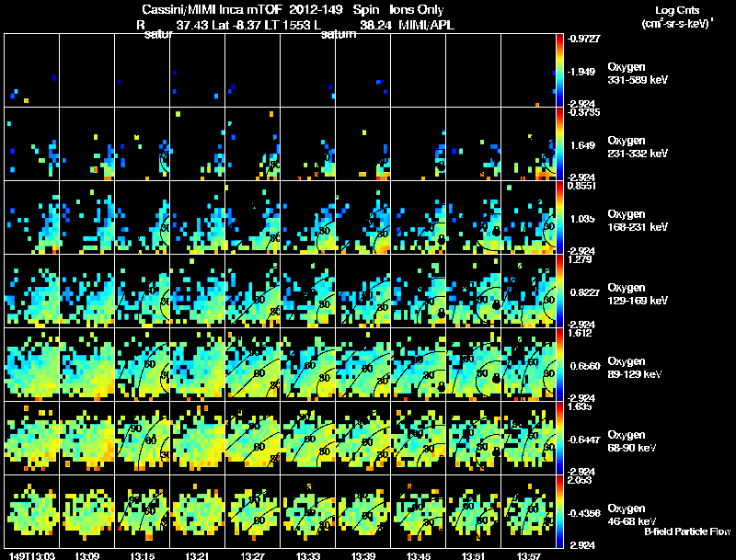736x560 pixels.
Task: Click the Saturn marker in the 13:51 panel of the 89-129 keV row
Action: click(496, 378)
